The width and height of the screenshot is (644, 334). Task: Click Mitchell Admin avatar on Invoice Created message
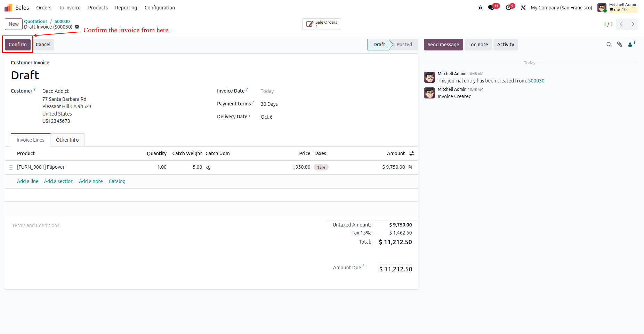(429, 93)
